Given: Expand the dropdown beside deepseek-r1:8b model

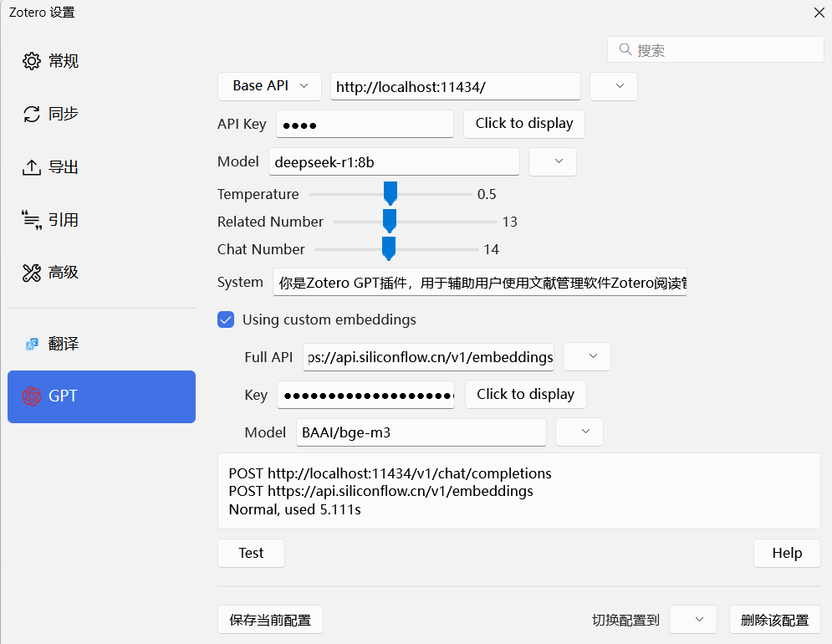Looking at the screenshot, I should (553, 161).
